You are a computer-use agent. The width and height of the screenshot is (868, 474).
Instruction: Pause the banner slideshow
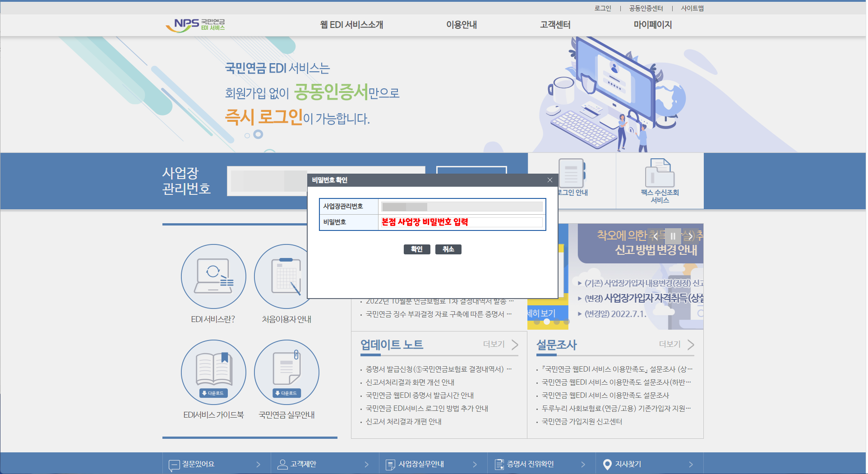tap(673, 236)
